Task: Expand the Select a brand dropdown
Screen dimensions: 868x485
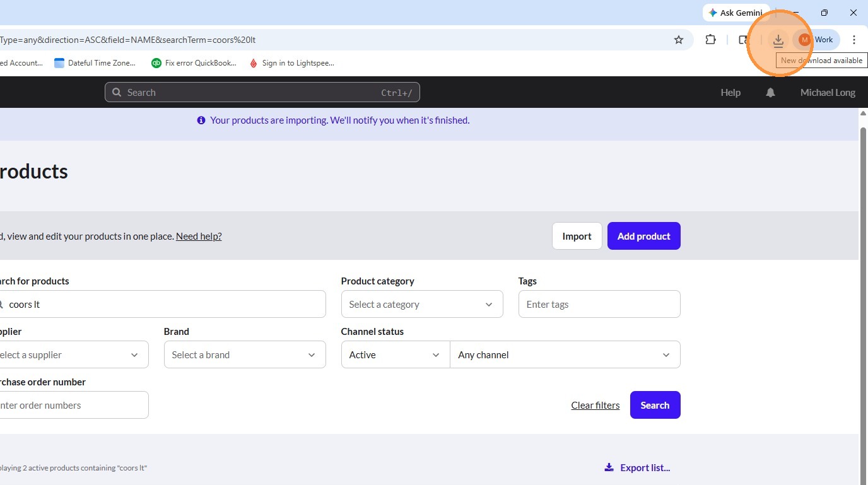Action: coord(245,354)
